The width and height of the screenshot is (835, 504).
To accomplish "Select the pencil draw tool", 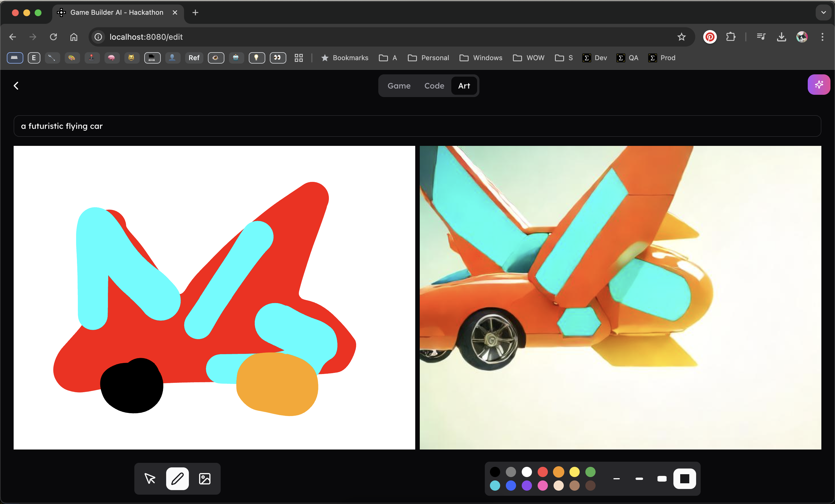I will click(x=177, y=478).
